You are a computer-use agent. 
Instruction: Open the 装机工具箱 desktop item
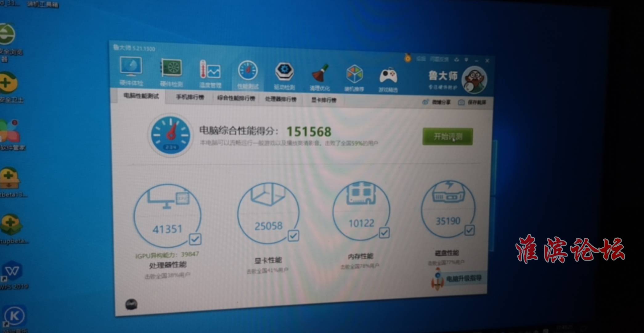43,4
